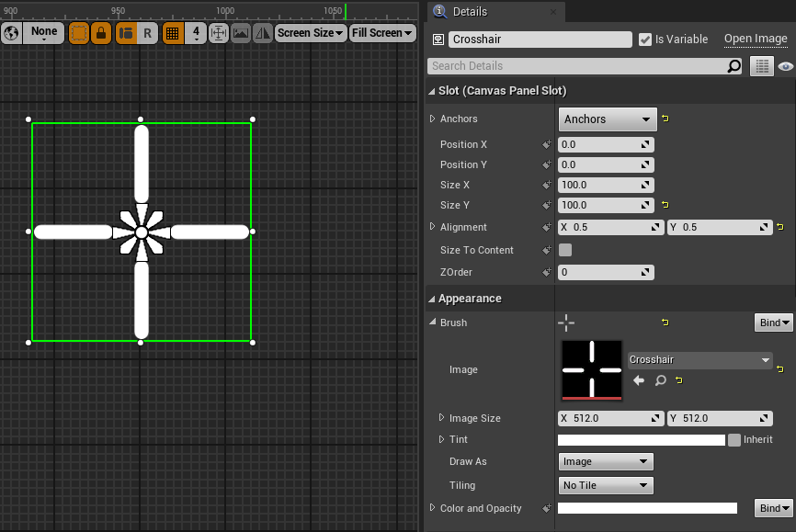Click the use-selected-asset arrow under Crosshair image
The image size is (796, 532).
coord(639,379)
